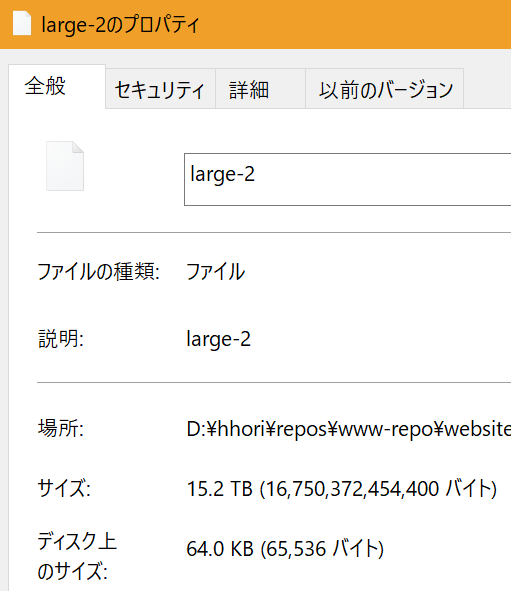Click the 説明 label
This screenshot has width=511, height=591.
click(61, 338)
